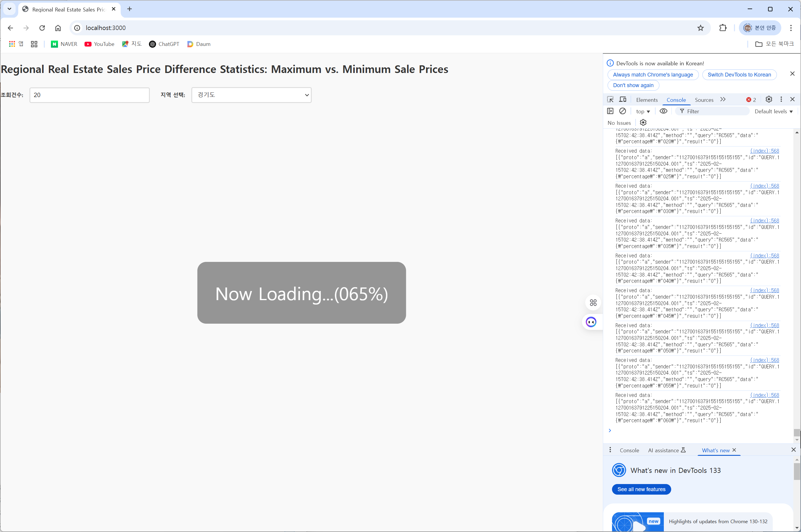Open the Default levels dropdown
The width and height of the screenshot is (801, 532).
click(774, 111)
